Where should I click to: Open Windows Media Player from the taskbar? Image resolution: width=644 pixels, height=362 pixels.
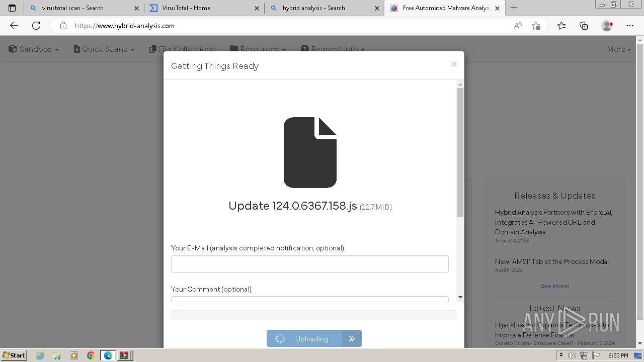pos(74,355)
